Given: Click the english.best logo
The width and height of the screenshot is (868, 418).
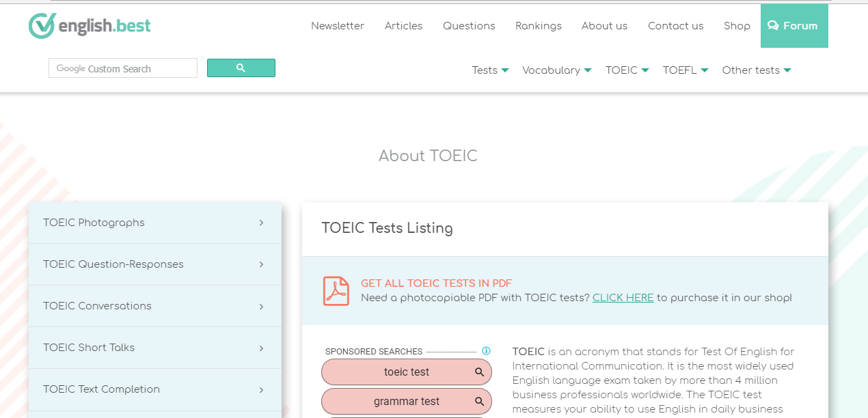Looking at the screenshot, I should pos(90,26).
